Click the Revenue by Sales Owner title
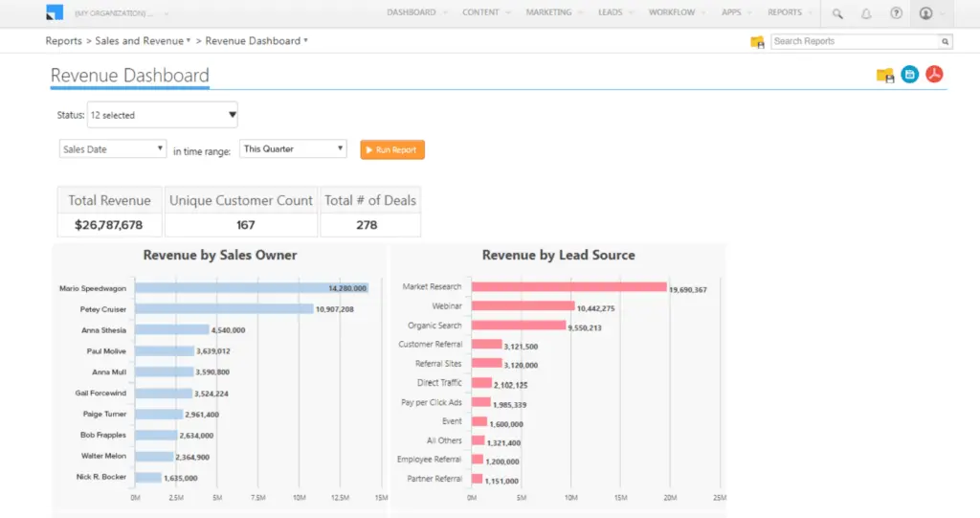Viewport: 980px width, 518px height. click(220, 256)
